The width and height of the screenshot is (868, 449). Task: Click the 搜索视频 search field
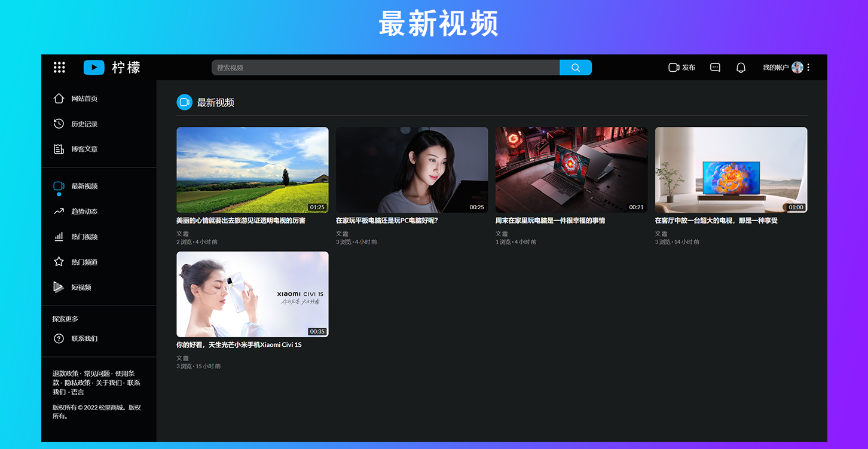click(386, 68)
